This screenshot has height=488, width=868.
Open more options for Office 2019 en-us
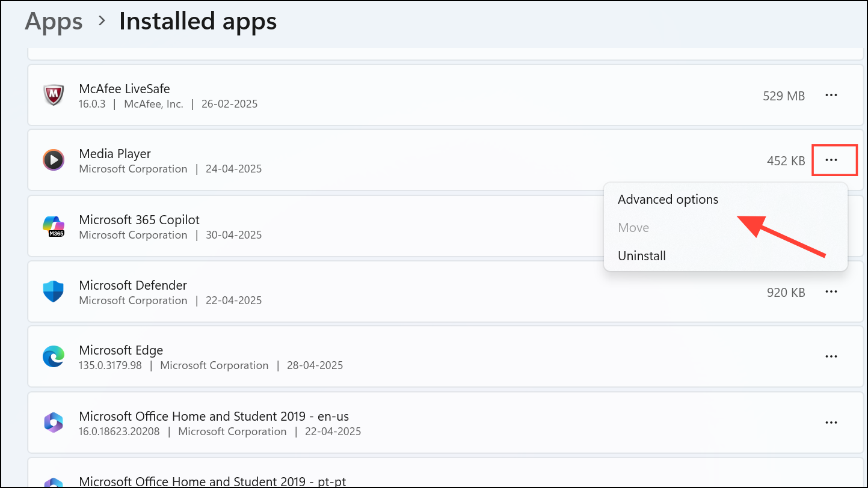pos(831,422)
